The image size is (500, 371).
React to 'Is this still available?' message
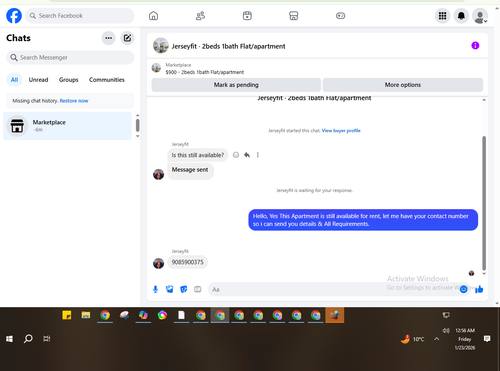pyautogui.click(x=236, y=155)
